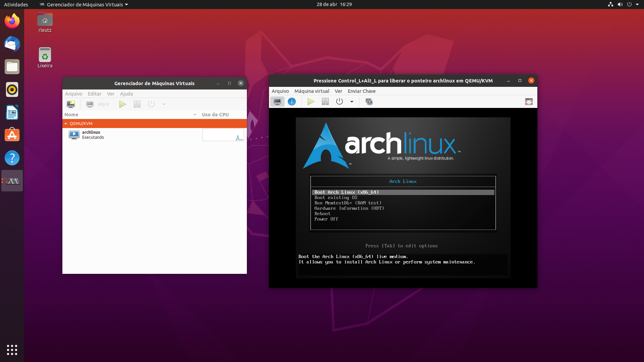
Task: Open LibreOffice Writer from the dock
Action: pos(12,112)
